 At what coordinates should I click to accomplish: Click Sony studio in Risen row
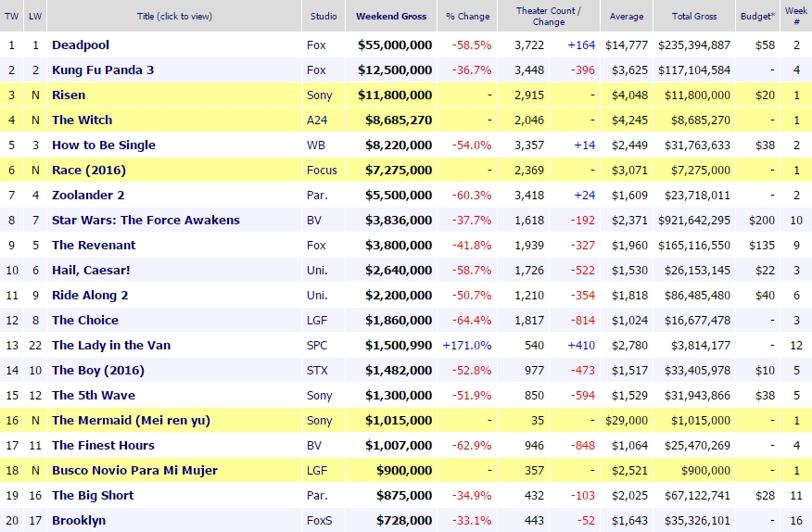tap(319, 95)
